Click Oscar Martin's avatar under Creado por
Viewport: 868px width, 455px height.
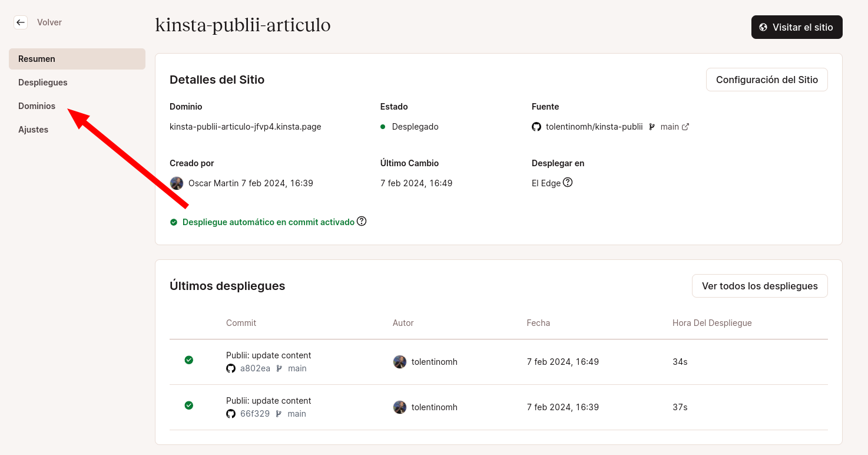point(177,183)
